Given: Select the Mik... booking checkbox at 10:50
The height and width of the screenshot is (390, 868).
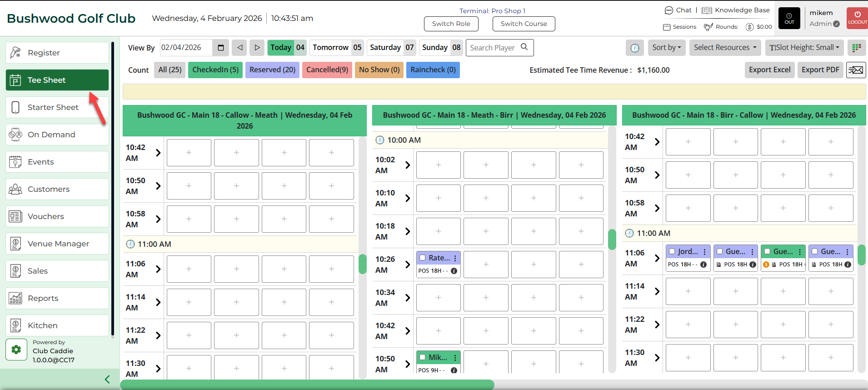Looking at the screenshot, I should click(423, 357).
